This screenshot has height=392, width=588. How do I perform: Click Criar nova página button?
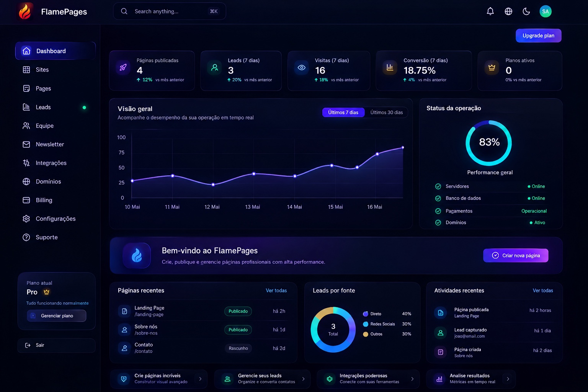[x=516, y=255]
